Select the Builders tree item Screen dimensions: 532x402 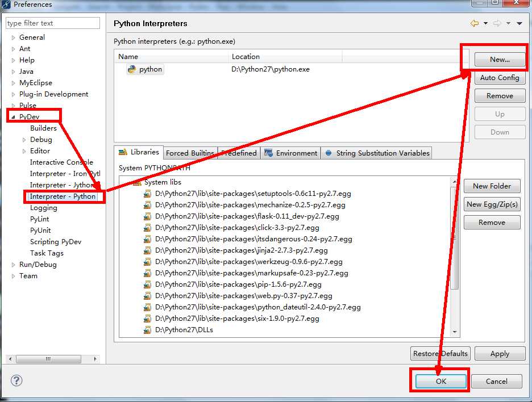click(43, 128)
